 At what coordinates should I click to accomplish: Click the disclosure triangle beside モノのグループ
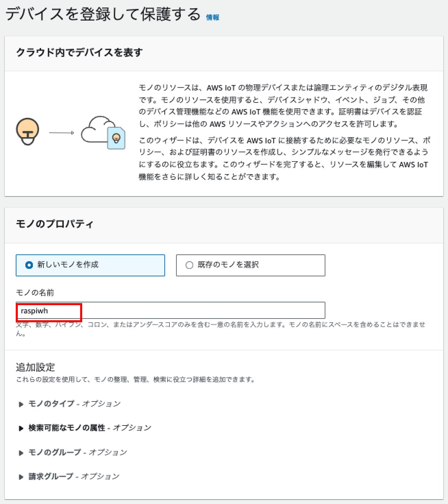21,452
